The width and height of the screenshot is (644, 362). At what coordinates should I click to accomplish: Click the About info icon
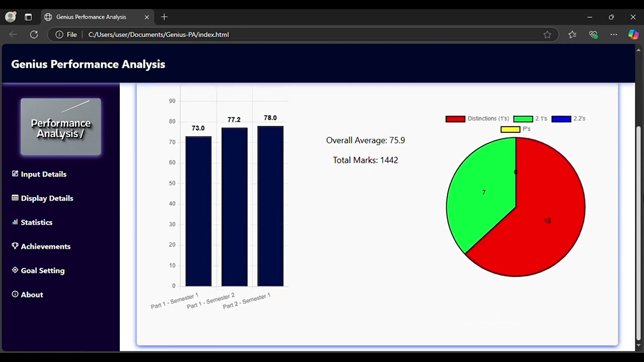[15, 294]
